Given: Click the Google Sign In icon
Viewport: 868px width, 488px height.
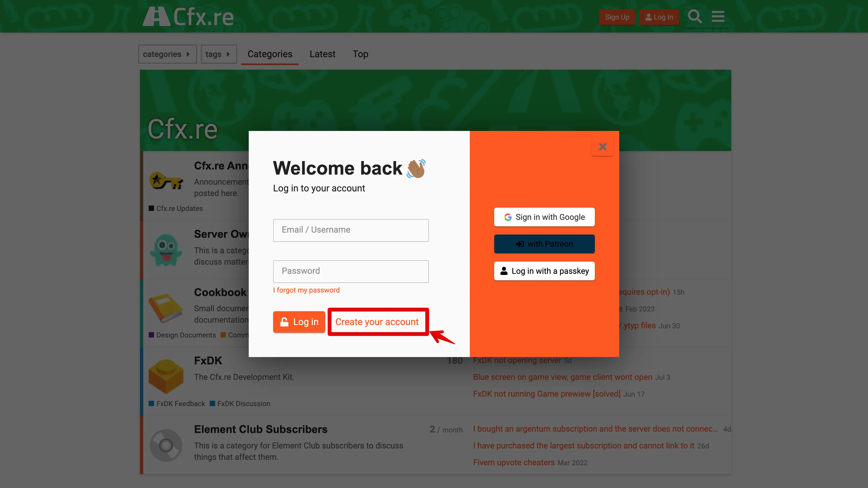Looking at the screenshot, I should coord(507,217).
